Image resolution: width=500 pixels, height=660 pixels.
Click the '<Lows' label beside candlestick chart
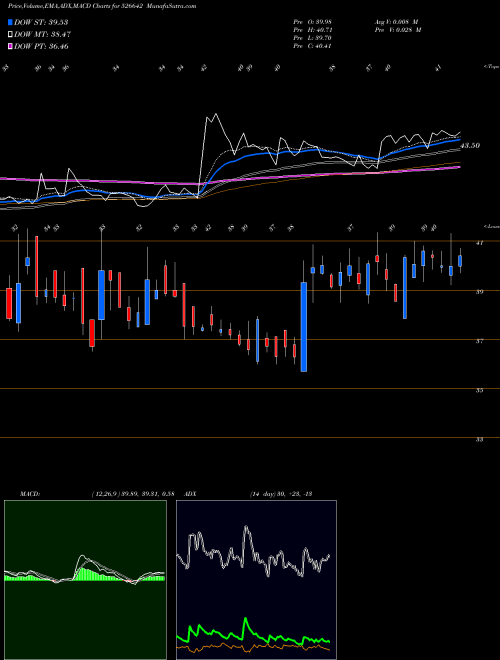click(491, 226)
